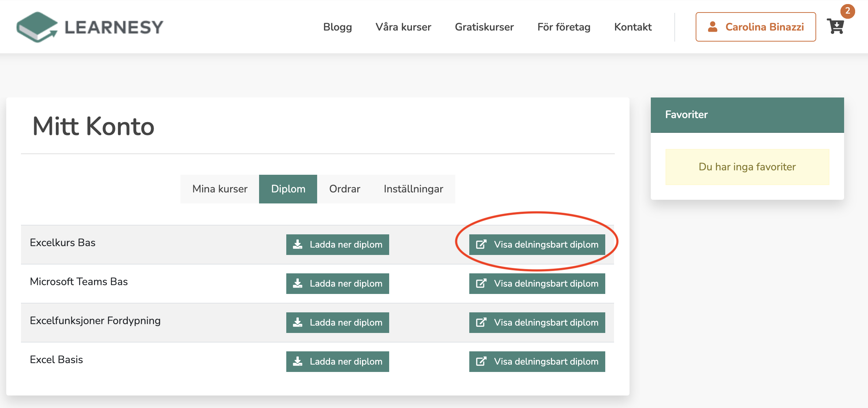Click the Favoriter panel header
Image resolution: width=868 pixels, height=408 pixels.
747,115
